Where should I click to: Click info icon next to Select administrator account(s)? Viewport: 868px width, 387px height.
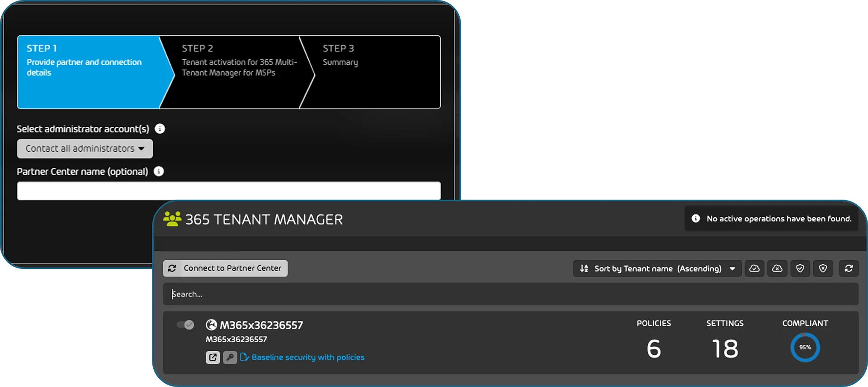pos(160,129)
